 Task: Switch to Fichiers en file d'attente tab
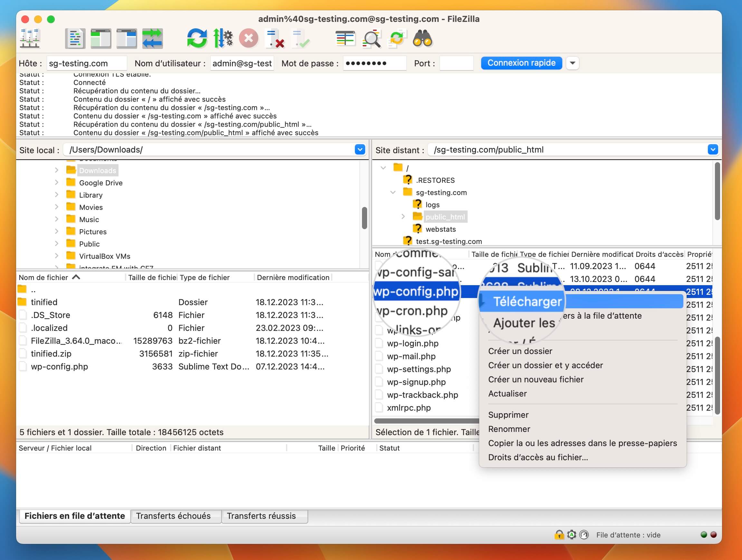pyautogui.click(x=74, y=516)
